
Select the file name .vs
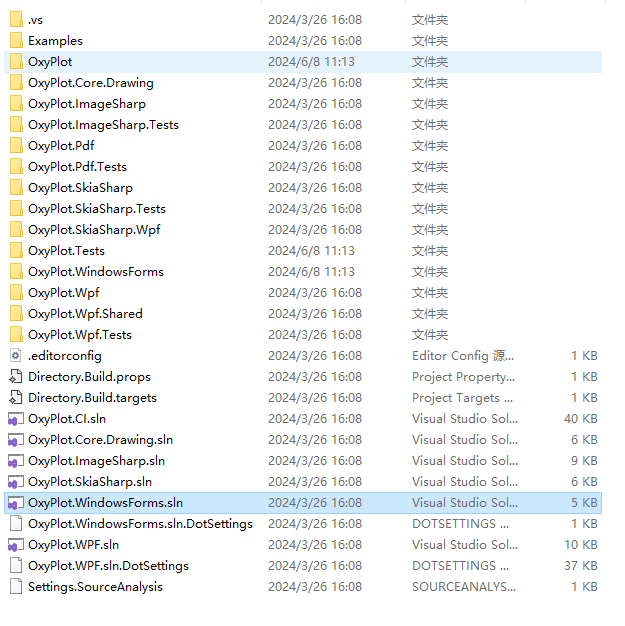pos(36,20)
